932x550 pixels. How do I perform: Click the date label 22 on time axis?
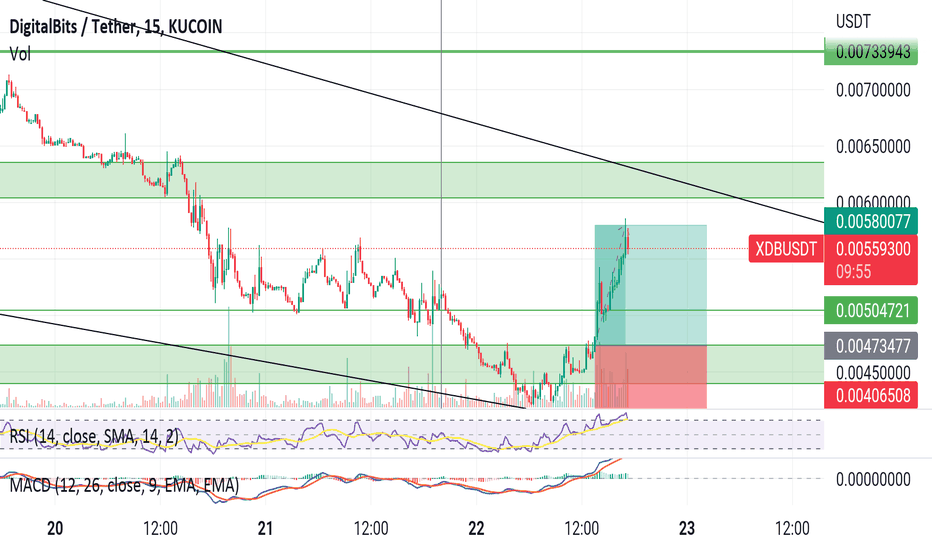pos(476,528)
